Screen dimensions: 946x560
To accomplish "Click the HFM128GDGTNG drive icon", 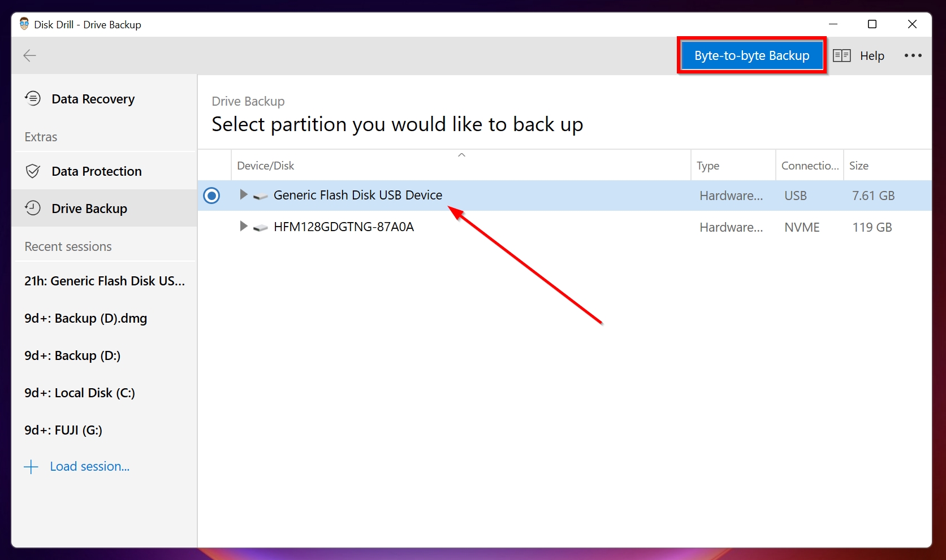I will coord(260,228).
